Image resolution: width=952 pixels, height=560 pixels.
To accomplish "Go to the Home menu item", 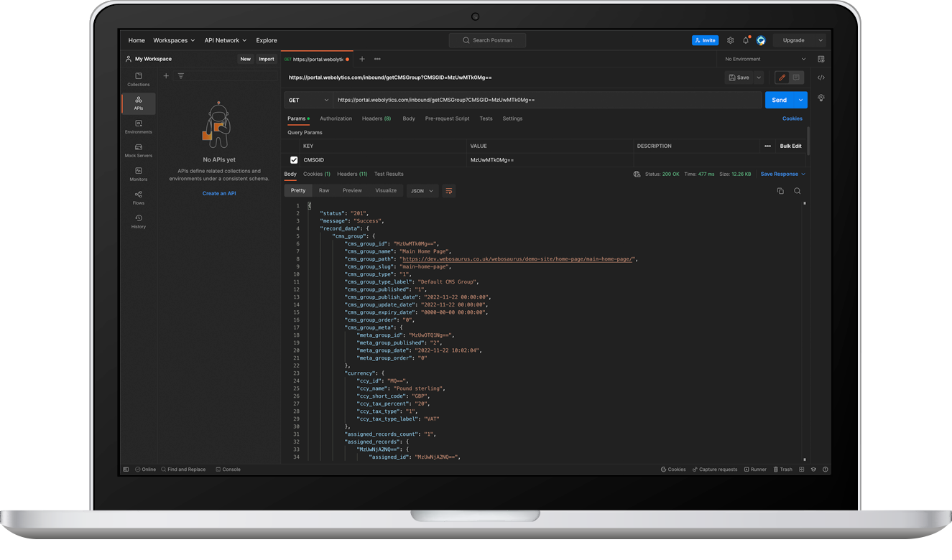I will point(137,40).
